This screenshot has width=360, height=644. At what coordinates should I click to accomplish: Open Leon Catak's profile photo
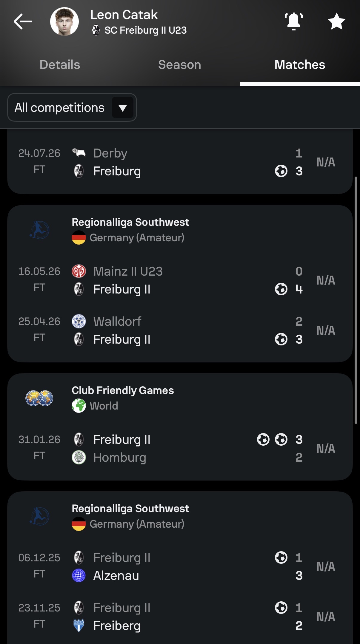(64, 21)
